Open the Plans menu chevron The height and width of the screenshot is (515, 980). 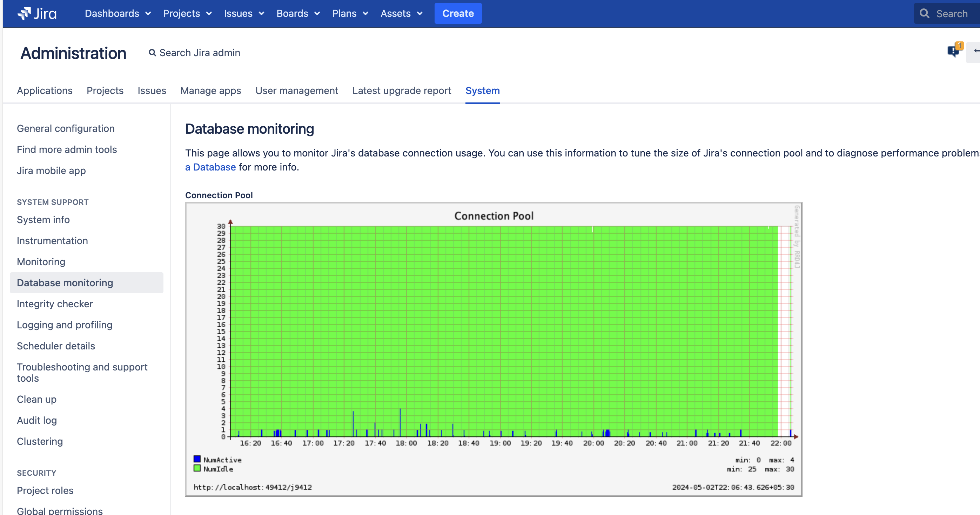coord(365,13)
